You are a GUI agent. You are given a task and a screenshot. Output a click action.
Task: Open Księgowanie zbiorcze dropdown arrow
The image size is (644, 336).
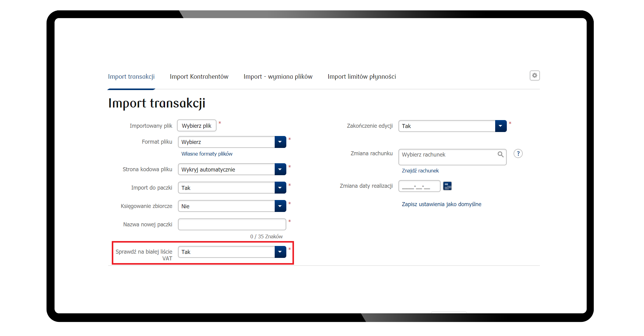(x=280, y=206)
